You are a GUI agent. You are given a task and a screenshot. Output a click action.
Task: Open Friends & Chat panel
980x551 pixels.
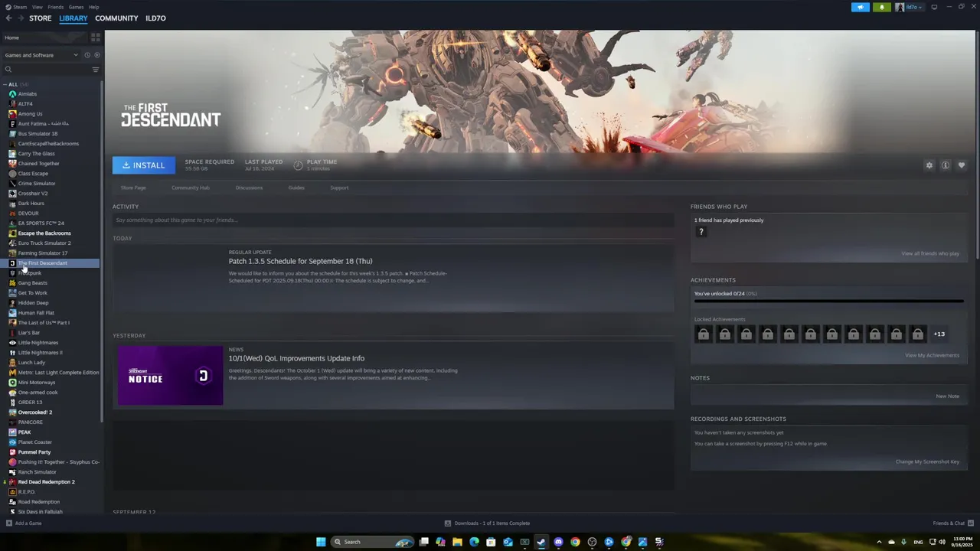(952, 523)
